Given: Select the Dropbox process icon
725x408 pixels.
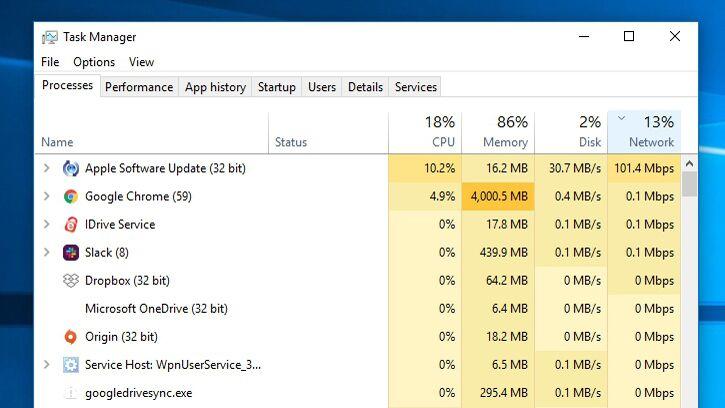Looking at the screenshot, I should click(x=71, y=281).
